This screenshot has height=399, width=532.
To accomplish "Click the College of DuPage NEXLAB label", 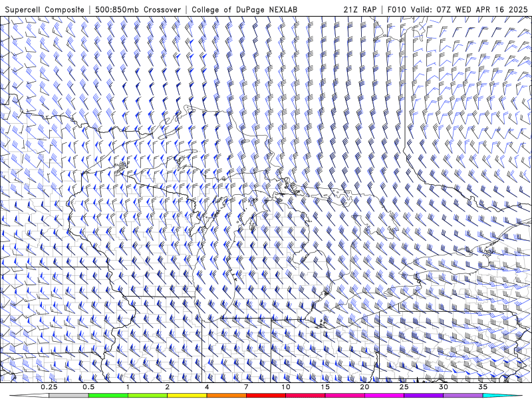I will (244, 9).
